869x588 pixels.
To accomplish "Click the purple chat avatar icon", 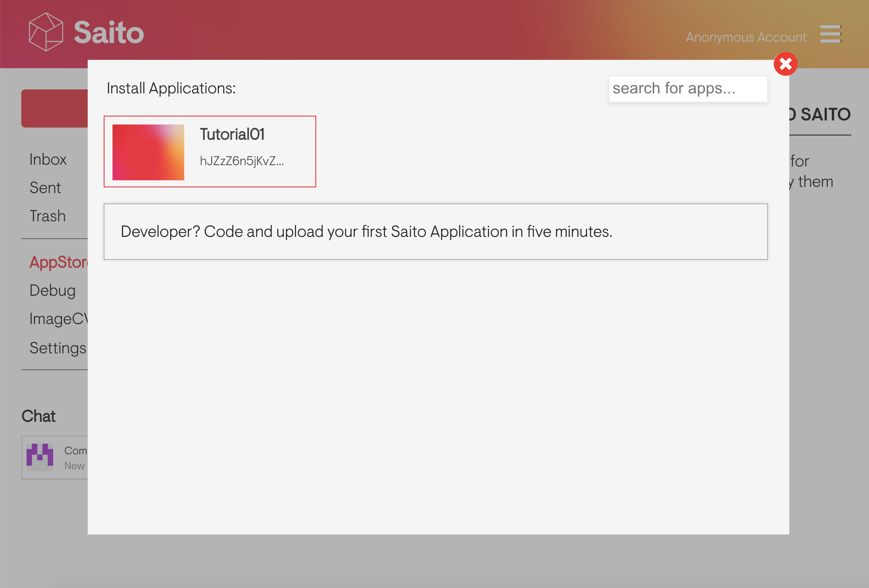I will (40, 456).
